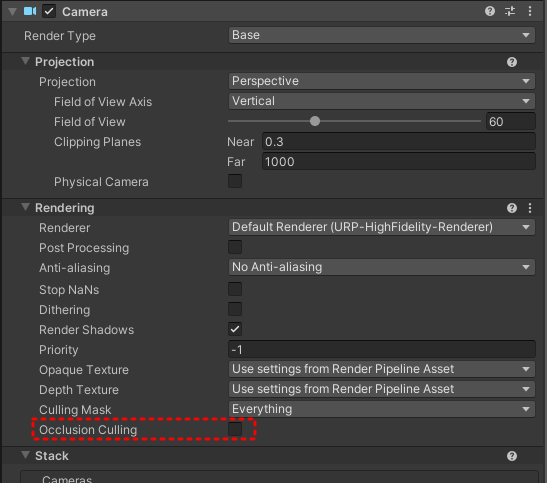
Task: Enable the Occlusion Culling checkbox
Action: [x=235, y=429]
